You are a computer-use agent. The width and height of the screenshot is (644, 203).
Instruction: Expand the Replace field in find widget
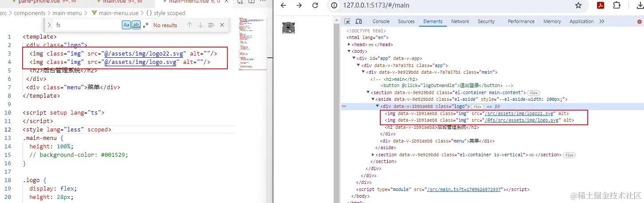pos(49,25)
